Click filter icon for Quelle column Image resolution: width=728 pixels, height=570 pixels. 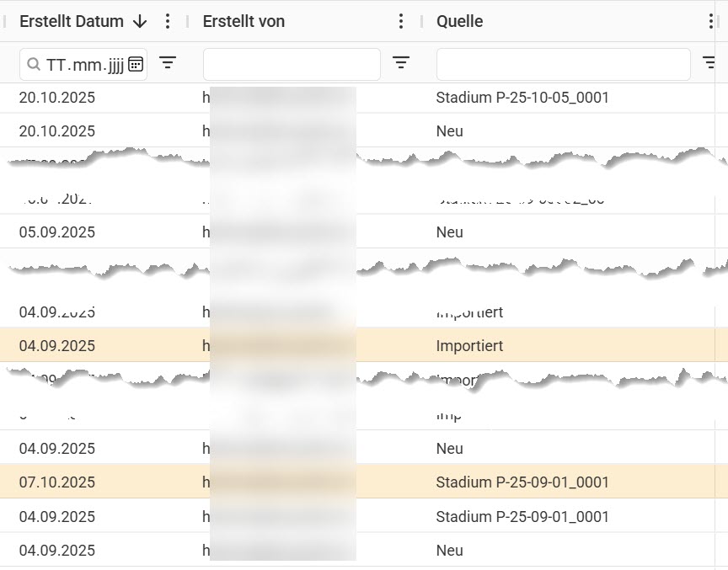pyautogui.click(x=709, y=62)
